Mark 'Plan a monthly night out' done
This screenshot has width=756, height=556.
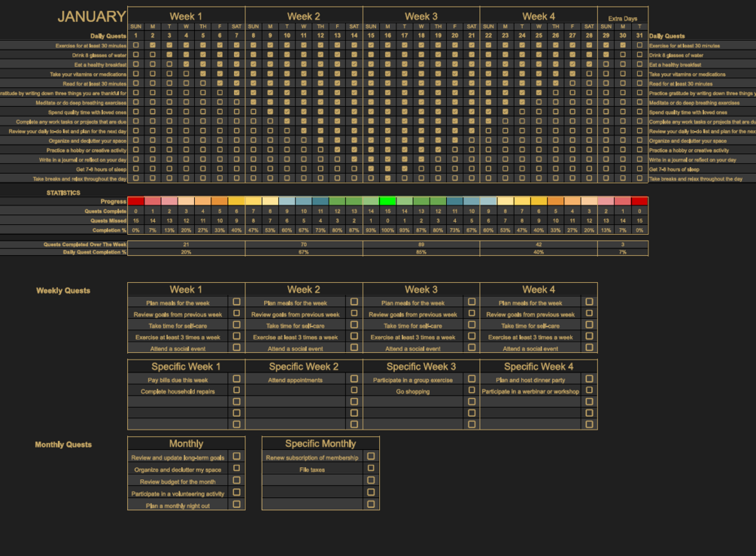coord(236,504)
